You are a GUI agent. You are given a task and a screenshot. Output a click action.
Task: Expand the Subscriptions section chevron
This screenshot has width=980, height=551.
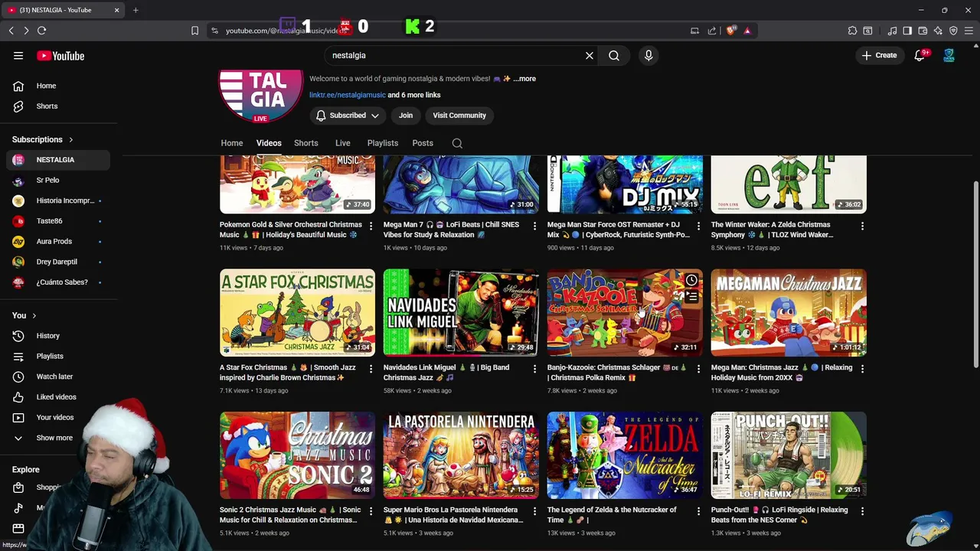[71, 140]
